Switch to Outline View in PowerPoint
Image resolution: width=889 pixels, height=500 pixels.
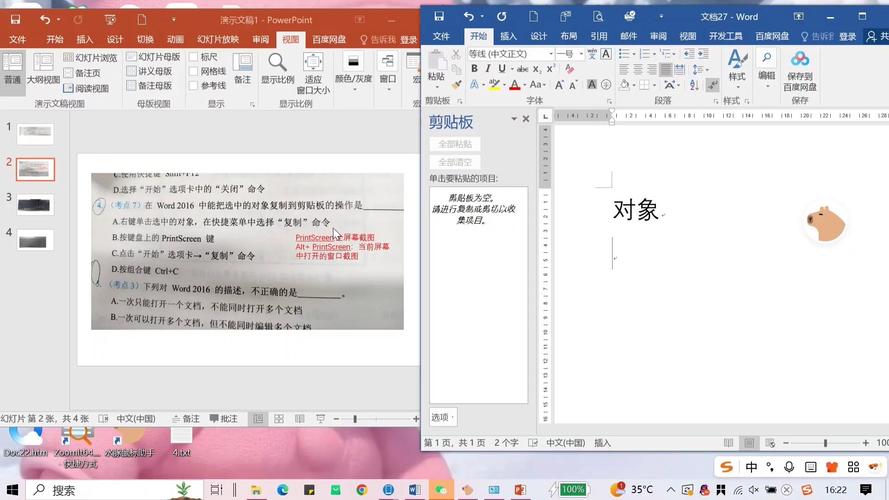click(43, 69)
